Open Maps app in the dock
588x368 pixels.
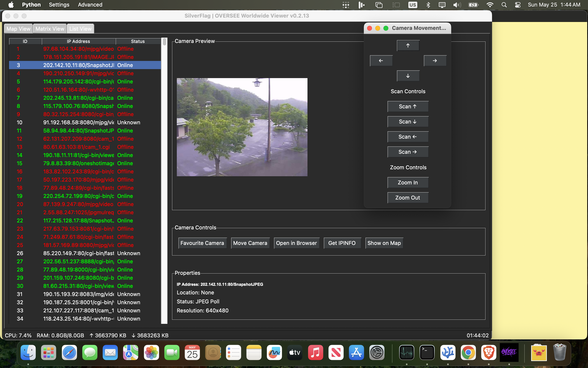[x=131, y=352]
